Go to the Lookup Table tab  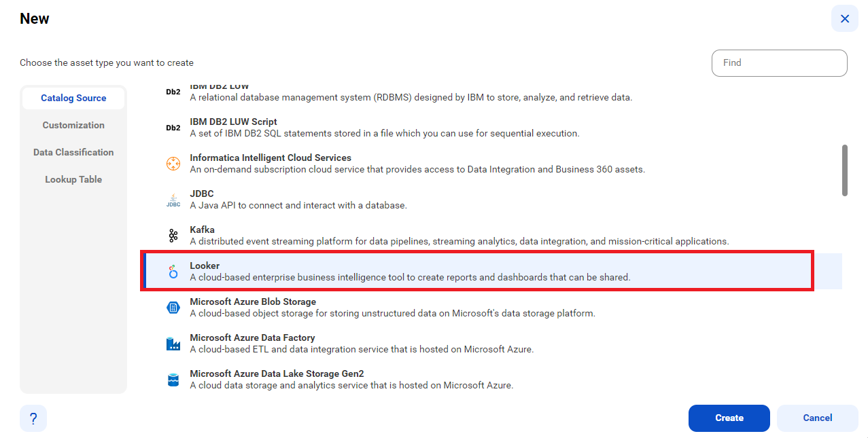pos(73,179)
